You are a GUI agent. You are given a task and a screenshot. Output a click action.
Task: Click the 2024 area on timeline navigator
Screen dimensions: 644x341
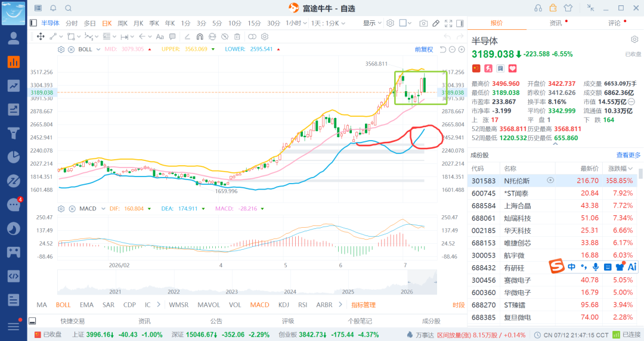(290, 292)
